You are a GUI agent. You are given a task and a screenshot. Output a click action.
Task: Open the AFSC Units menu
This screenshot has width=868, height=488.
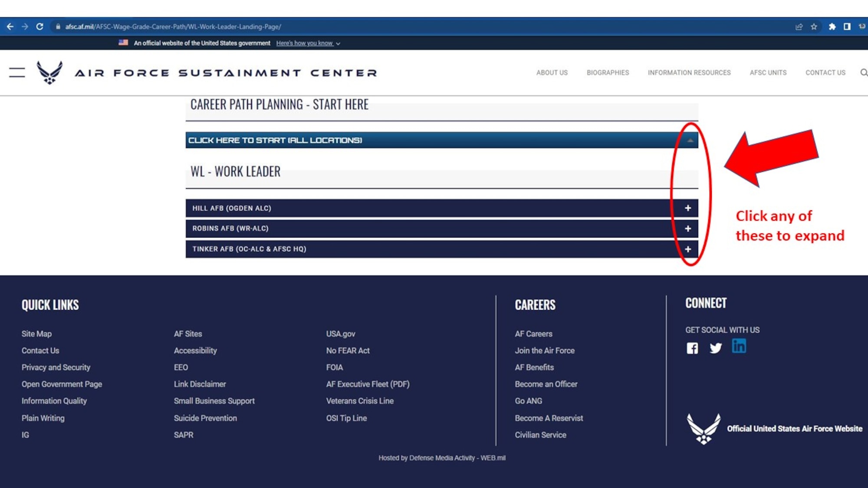[768, 72]
